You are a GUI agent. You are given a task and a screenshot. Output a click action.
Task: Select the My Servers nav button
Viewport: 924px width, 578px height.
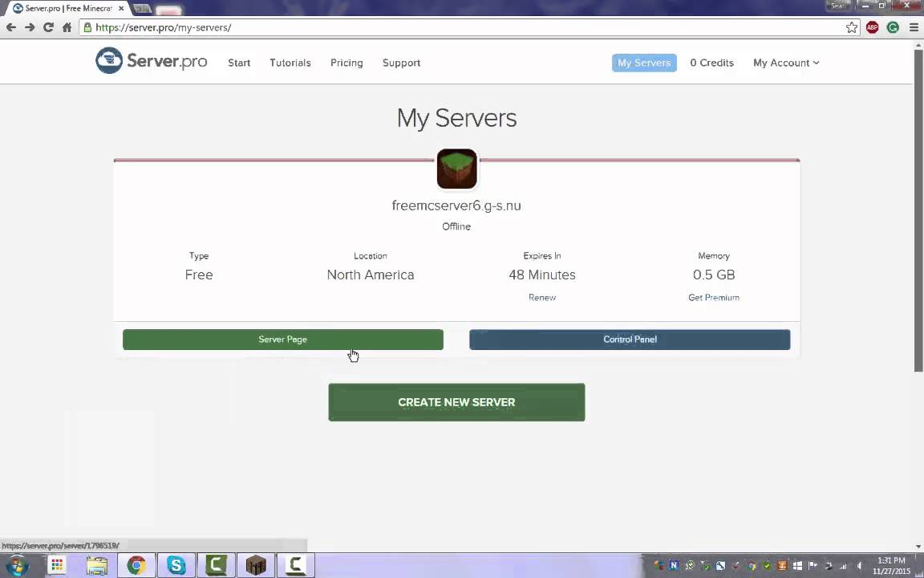(x=644, y=63)
